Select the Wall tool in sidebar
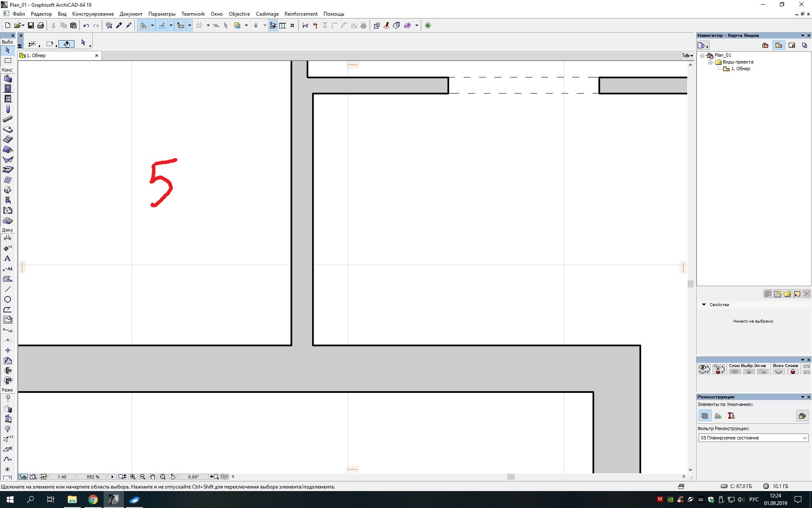This screenshot has height=508, width=812. pos(8,78)
